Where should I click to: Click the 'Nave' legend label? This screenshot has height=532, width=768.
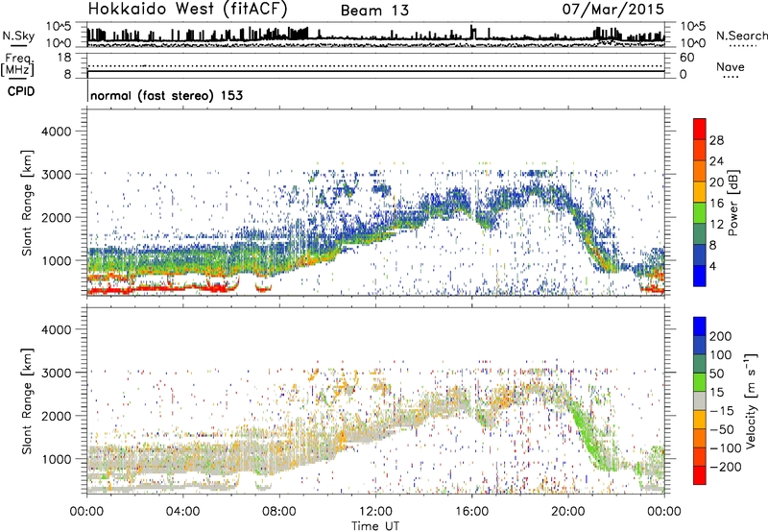tap(731, 66)
